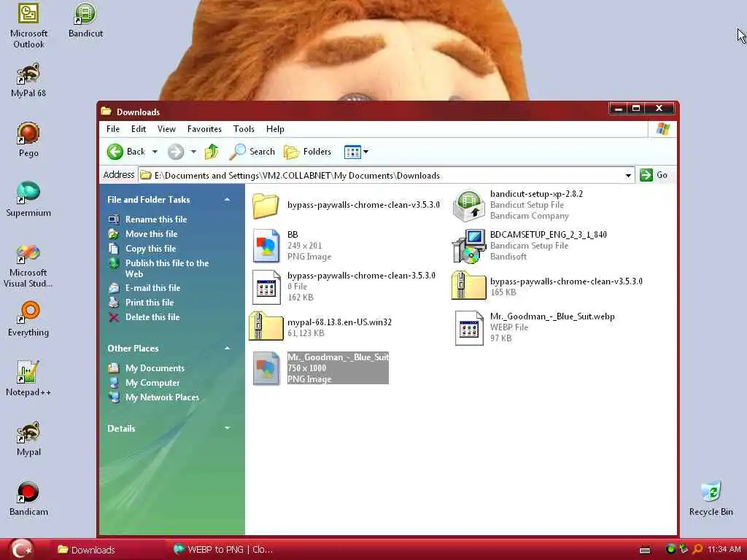Image resolution: width=747 pixels, height=560 pixels.
Task: Click the Views toolbar icon
Action: [352, 152]
